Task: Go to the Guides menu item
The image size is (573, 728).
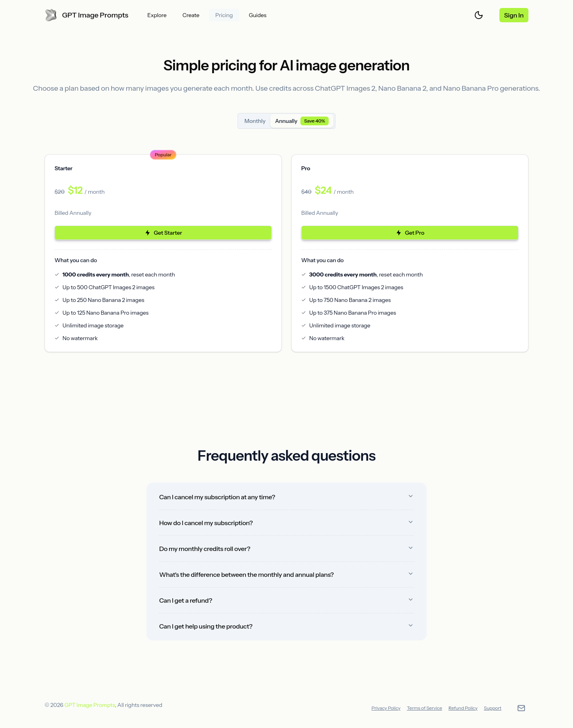Action: tap(257, 15)
